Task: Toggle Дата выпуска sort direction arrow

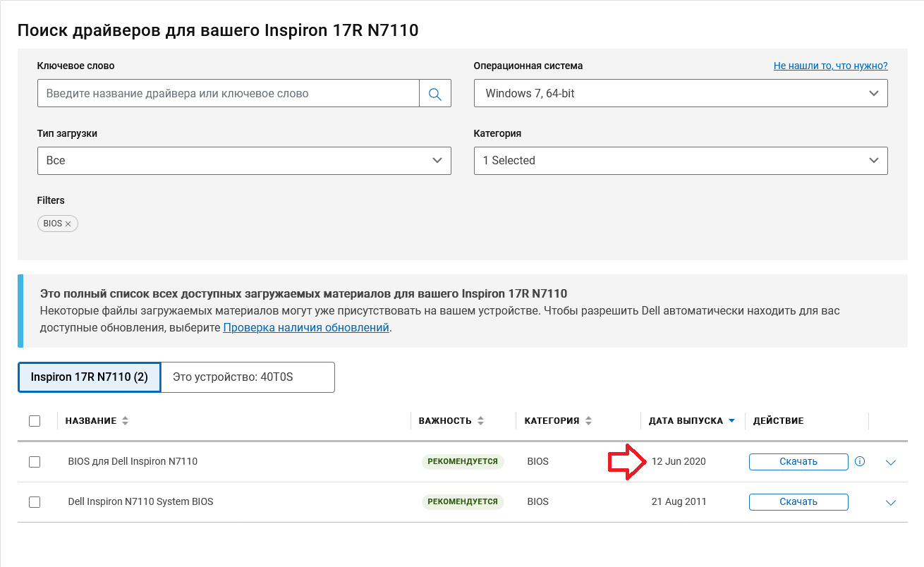Action: 731,421
